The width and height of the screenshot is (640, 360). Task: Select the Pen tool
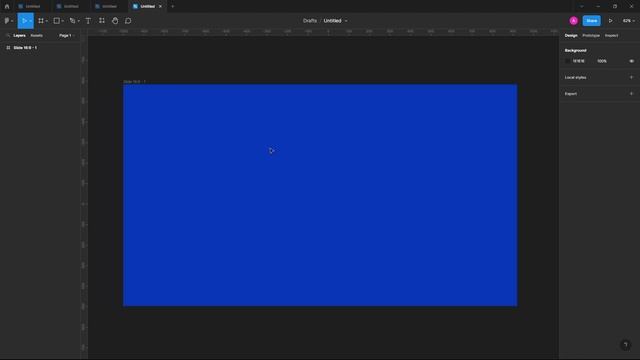click(72, 21)
